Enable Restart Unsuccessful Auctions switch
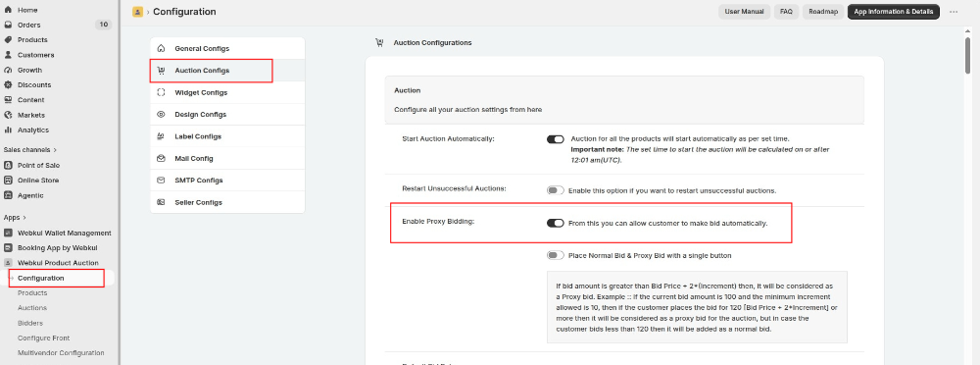Image resolution: width=980 pixels, height=365 pixels. [555, 190]
